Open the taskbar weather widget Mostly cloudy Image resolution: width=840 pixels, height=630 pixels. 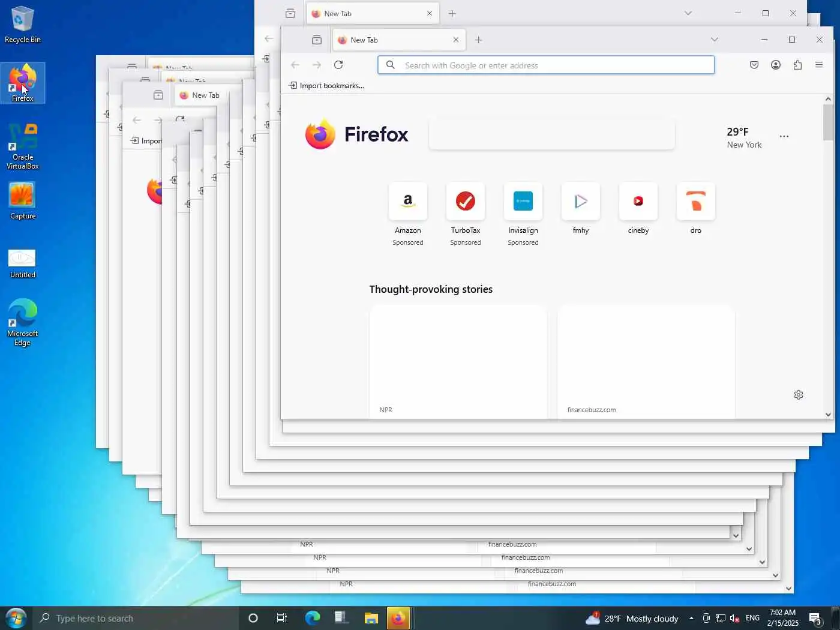632,618
